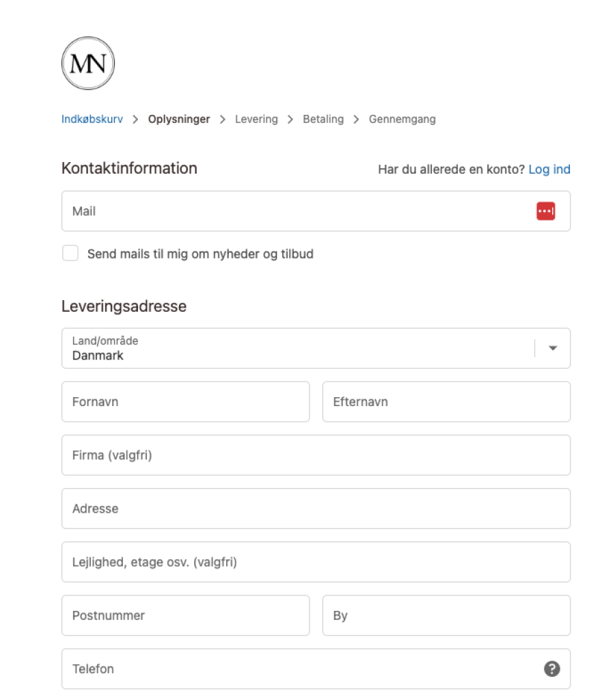Enable the newsletter and offers checkbox
Screen dimensions: 602x700
click(x=70, y=254)
